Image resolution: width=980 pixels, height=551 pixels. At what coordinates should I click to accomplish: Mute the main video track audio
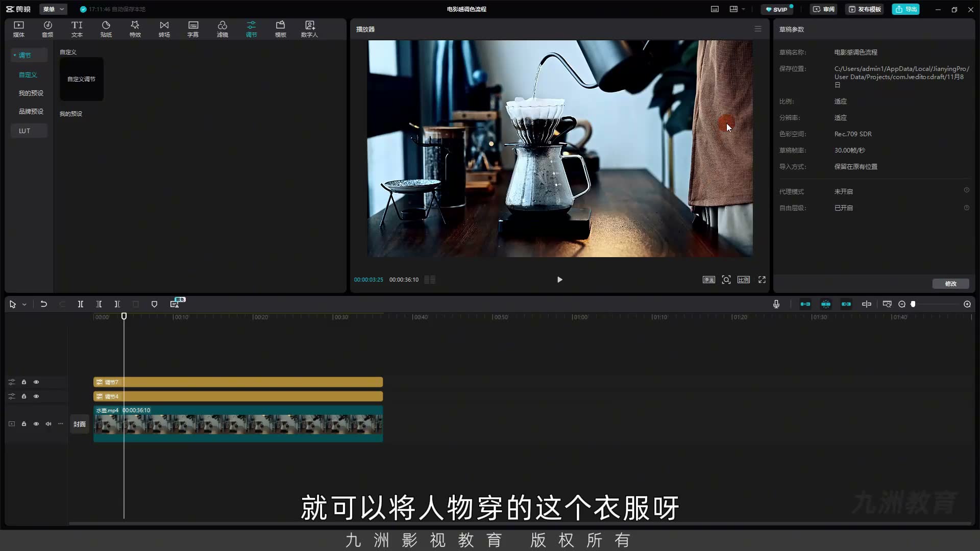coord(48,424)
